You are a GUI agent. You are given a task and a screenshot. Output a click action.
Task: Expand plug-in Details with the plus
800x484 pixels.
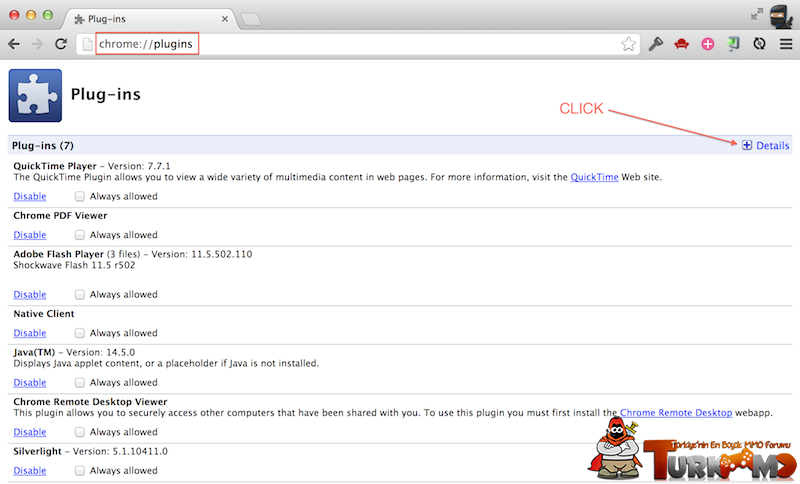746,145
